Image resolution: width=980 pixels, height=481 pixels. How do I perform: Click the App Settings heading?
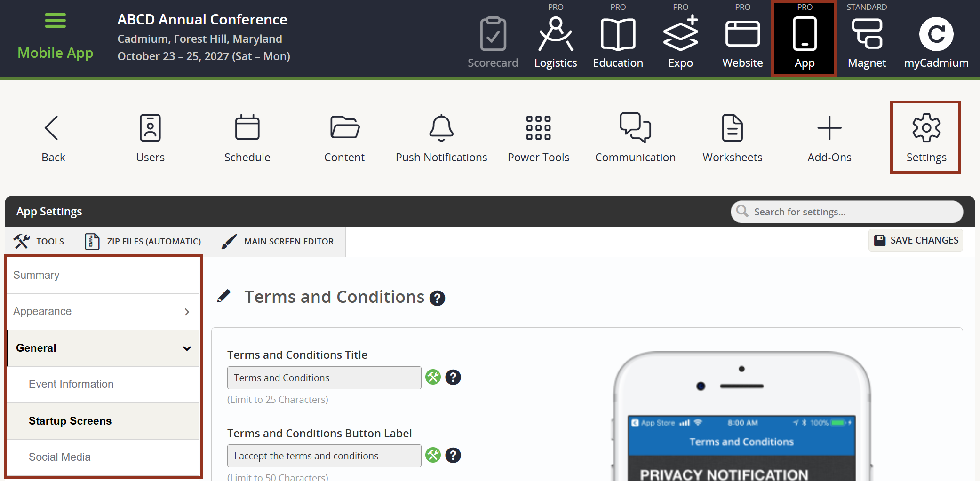pos(49,212)
